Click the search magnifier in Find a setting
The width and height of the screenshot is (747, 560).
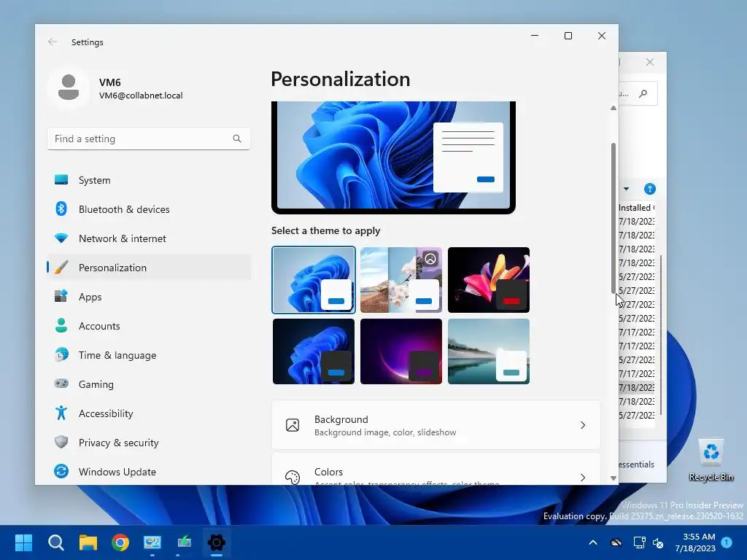pos(237,139)
